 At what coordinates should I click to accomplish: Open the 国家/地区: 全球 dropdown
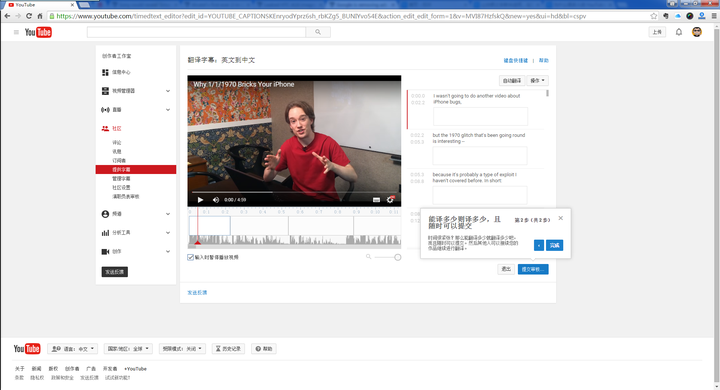click(128, 349)
